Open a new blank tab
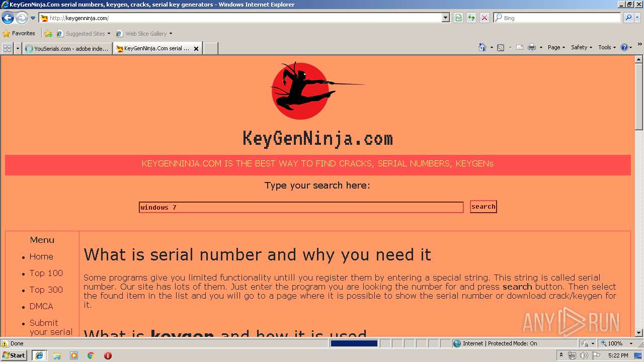Screen dimensions: 644x362 point(210,49)
